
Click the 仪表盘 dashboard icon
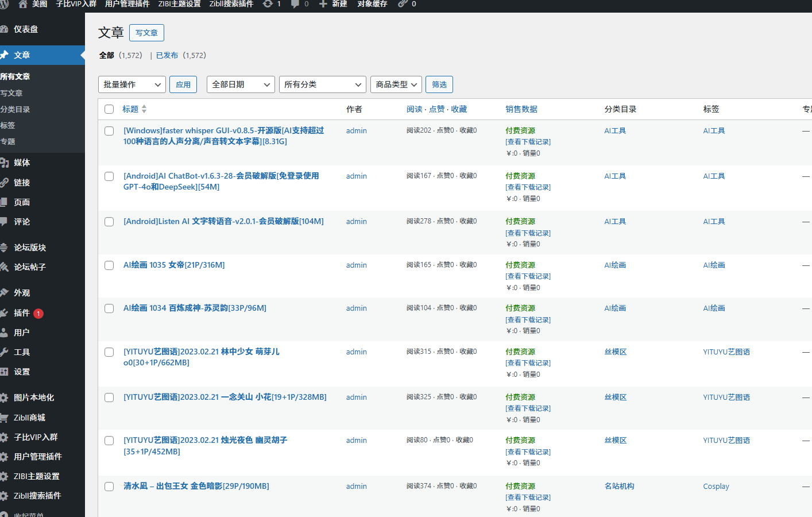tap(5, 29)
